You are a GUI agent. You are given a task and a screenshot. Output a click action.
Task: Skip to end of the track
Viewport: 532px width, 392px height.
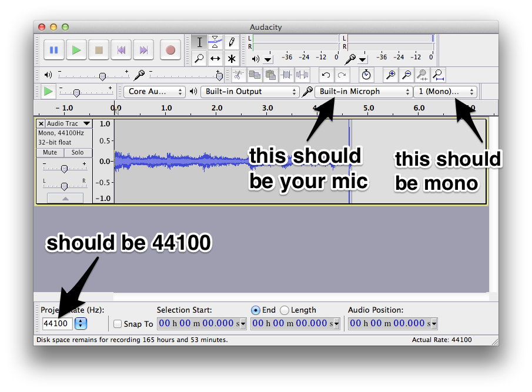click(143, 50)
